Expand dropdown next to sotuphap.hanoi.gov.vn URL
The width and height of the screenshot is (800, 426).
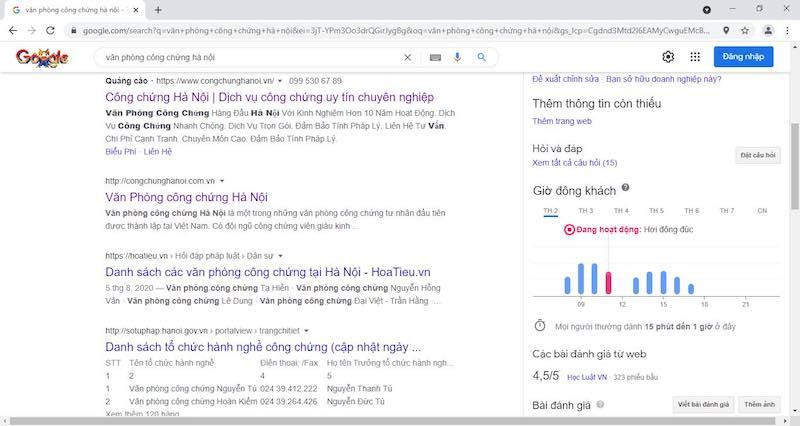point(306,331)
